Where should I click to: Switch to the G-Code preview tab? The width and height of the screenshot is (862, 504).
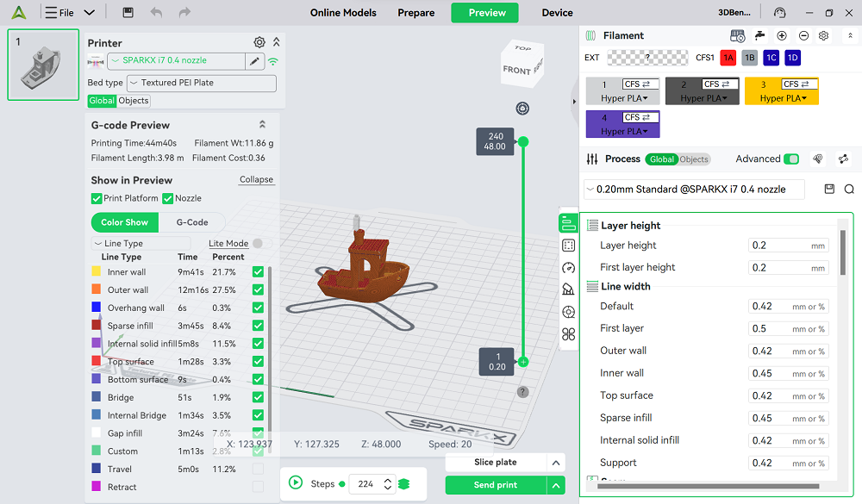192,222
